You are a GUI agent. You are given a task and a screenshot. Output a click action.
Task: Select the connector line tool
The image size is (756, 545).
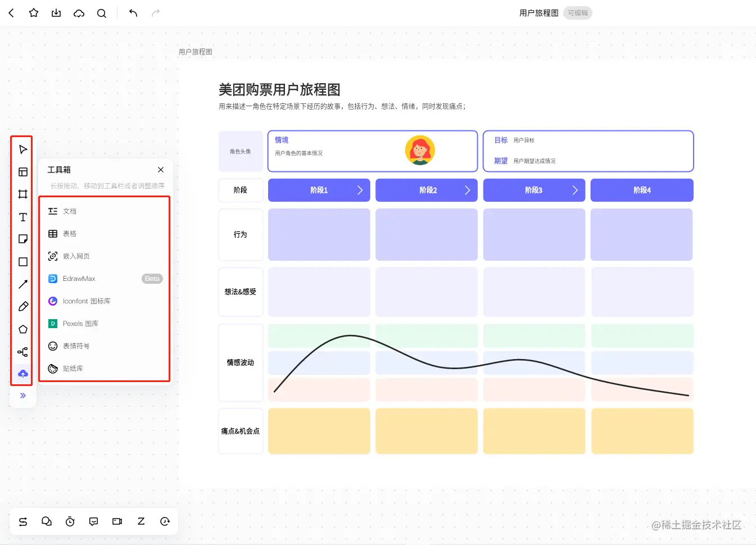tap(23, 284)
